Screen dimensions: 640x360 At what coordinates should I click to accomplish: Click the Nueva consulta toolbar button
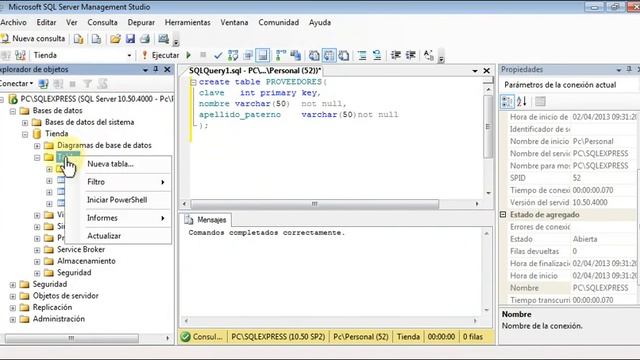pos(33,39)
